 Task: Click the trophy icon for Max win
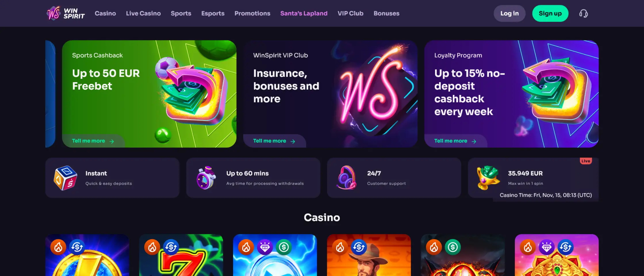tap(488, 178)
